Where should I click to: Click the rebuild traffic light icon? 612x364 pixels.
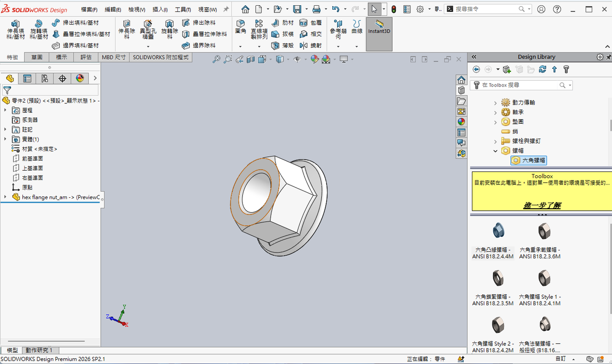click(x=393, y=9)
